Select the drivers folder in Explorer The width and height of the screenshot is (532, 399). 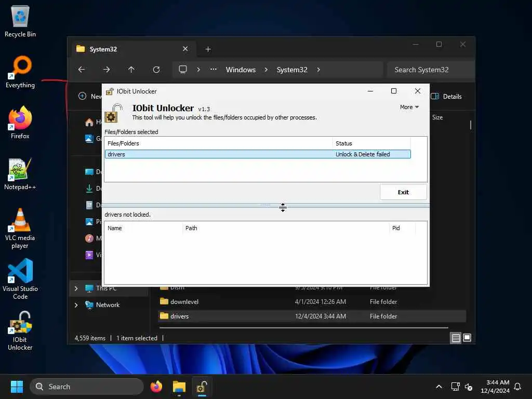312,316
